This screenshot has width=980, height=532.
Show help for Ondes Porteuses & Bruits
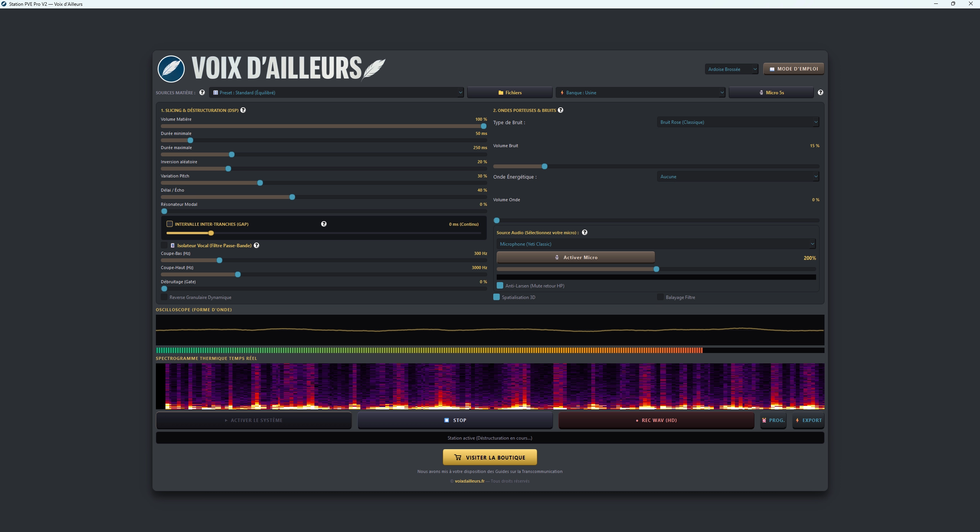click(560, 110)
